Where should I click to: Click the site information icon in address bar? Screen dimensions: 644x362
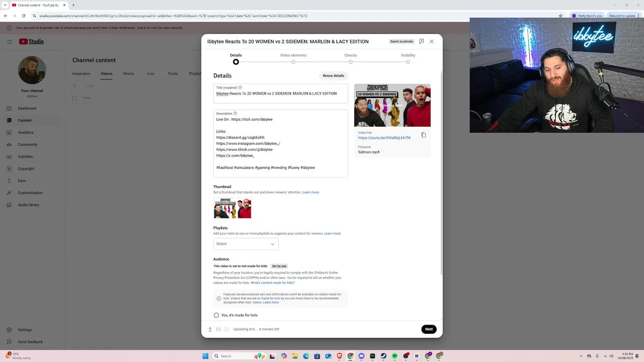tap(35, 16)
